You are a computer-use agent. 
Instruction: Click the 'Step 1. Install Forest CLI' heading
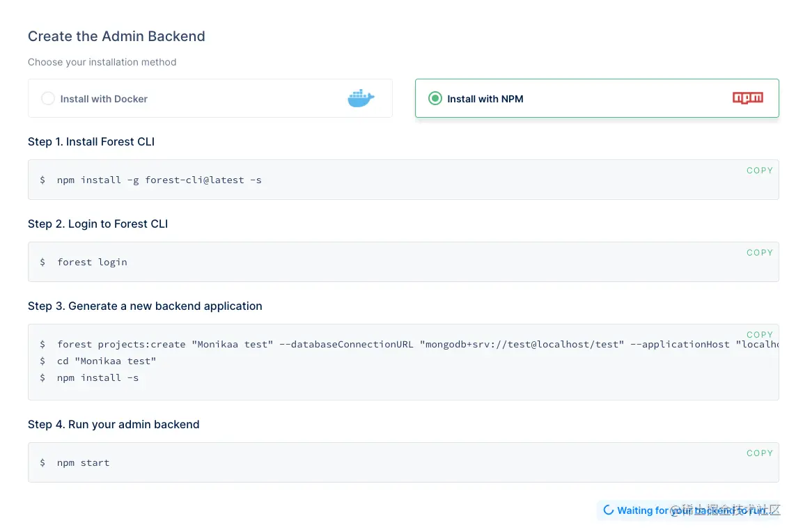[91, 141]
